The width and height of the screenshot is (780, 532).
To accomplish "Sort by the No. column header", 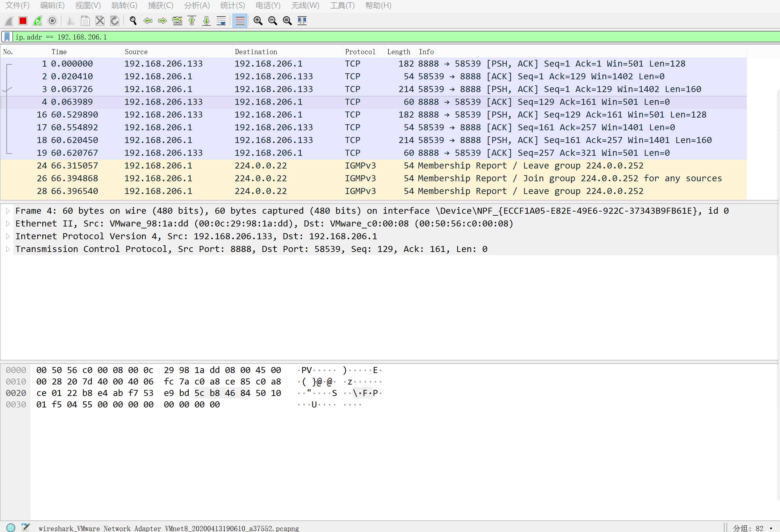I will pyautogui.click(x=25, y=52).
